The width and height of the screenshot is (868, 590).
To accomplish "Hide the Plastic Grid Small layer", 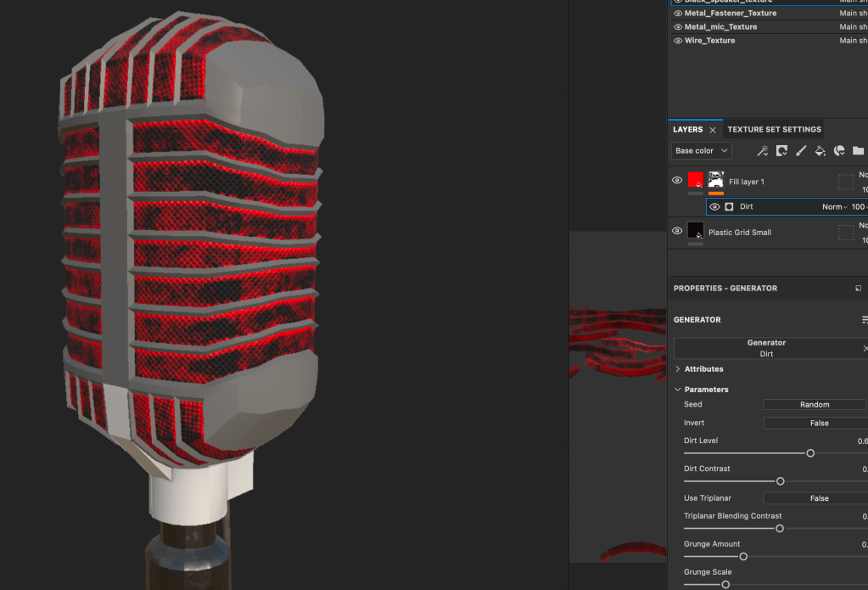I will pos(677,232).
